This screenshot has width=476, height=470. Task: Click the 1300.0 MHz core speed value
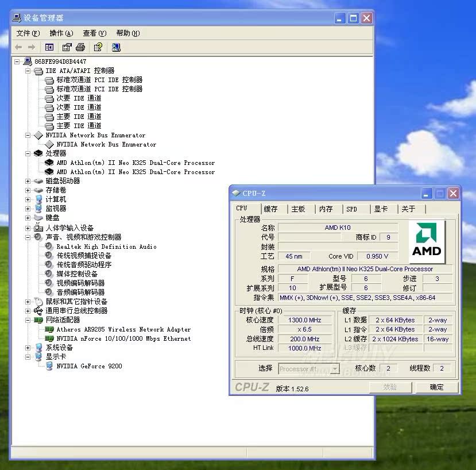tap(305, 320)
